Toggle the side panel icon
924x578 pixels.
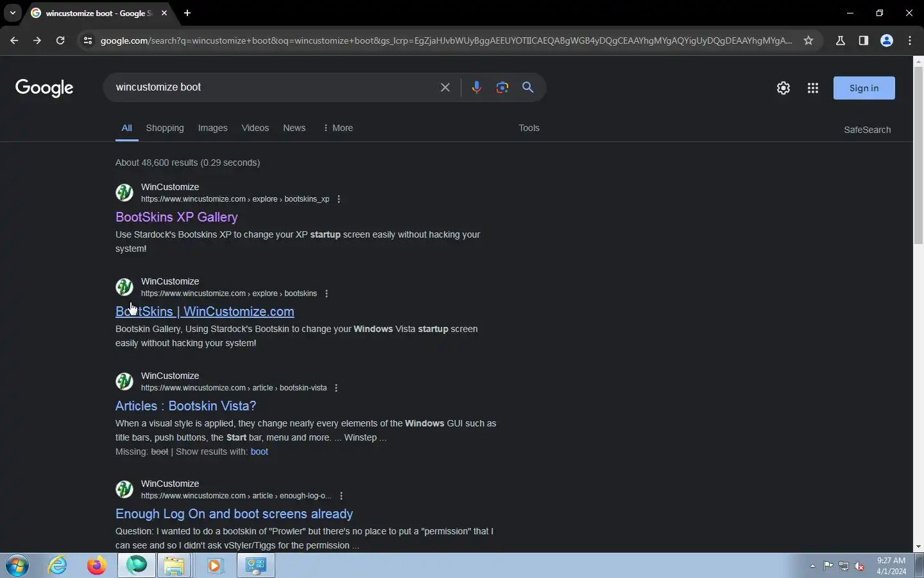pos(864,40)
